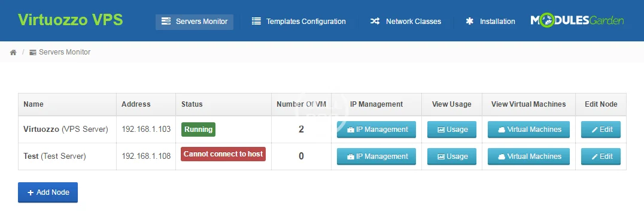Click the Running status badge

(198, 129)
